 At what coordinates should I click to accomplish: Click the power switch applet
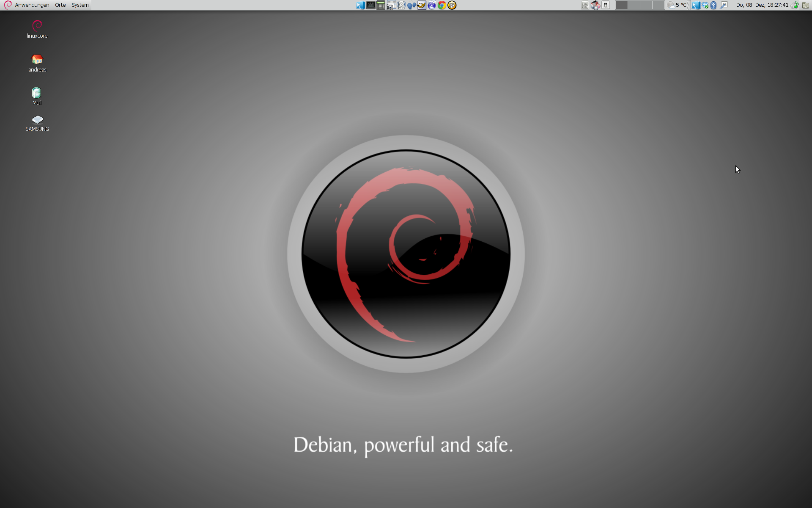tap(606, 5)
